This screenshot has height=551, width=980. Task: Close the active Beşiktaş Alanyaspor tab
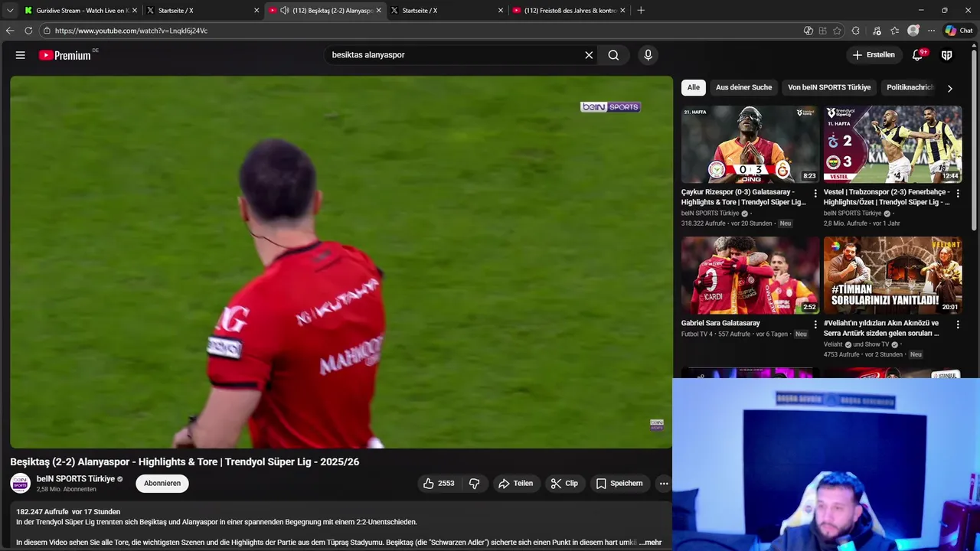pos(378,11)
